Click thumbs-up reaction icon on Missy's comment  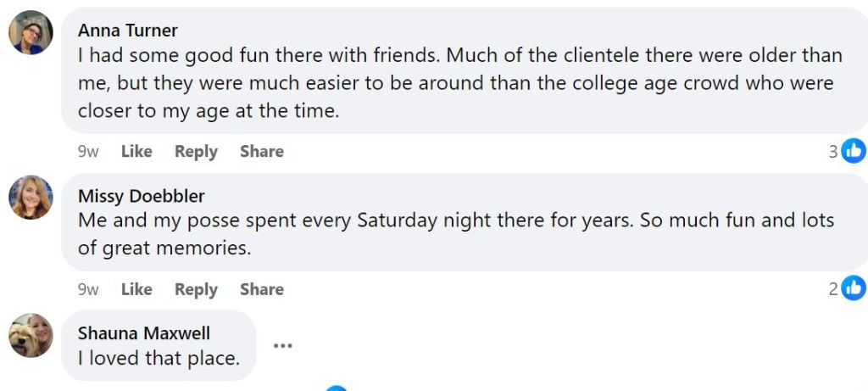coord(854,289)
